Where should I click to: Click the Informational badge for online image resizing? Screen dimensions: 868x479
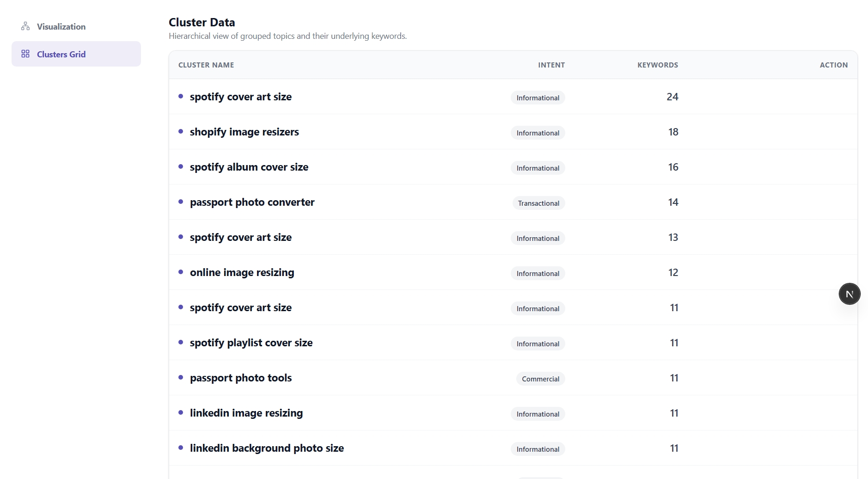click(538, 273)
